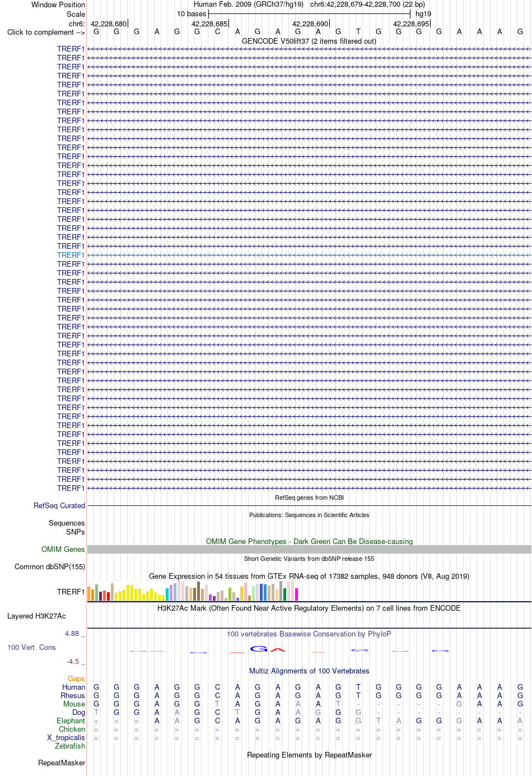Open 'Repeating Elements by RepeatMasker' track title
Screen dimensions: 532x776
(309, 755)
